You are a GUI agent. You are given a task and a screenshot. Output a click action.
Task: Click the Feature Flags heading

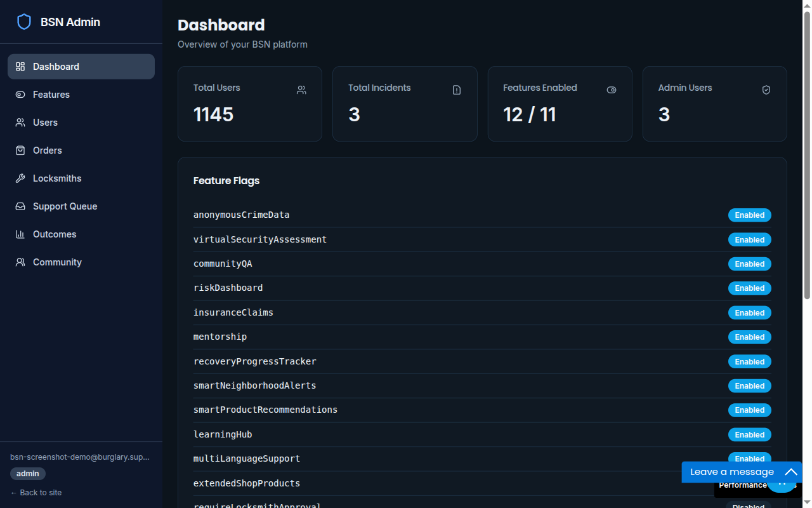click(x=226, y=181)
